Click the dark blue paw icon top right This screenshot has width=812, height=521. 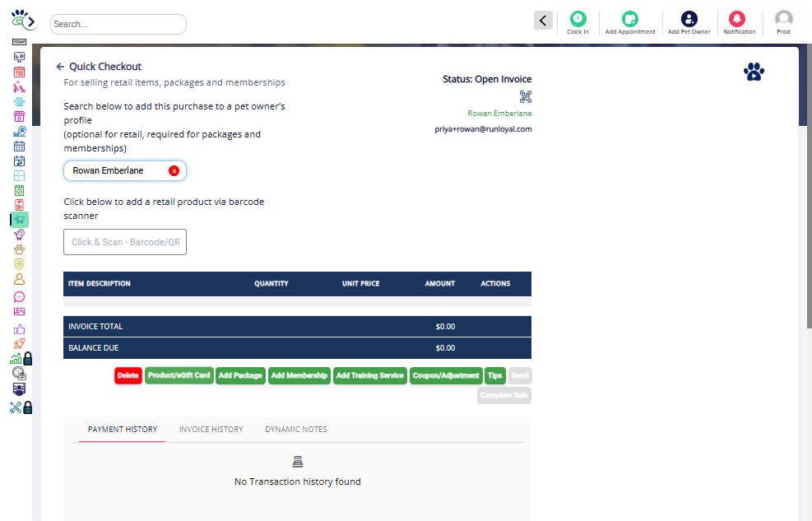point(754,72)
